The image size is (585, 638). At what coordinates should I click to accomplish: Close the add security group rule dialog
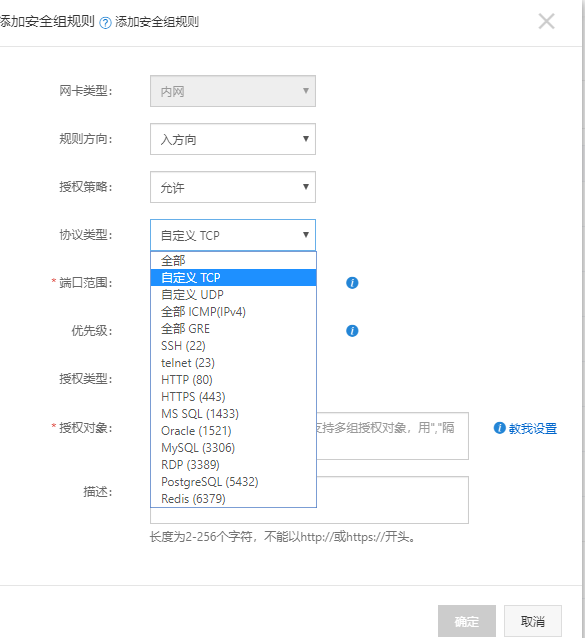pyautogui.click(x=546, y=21)
